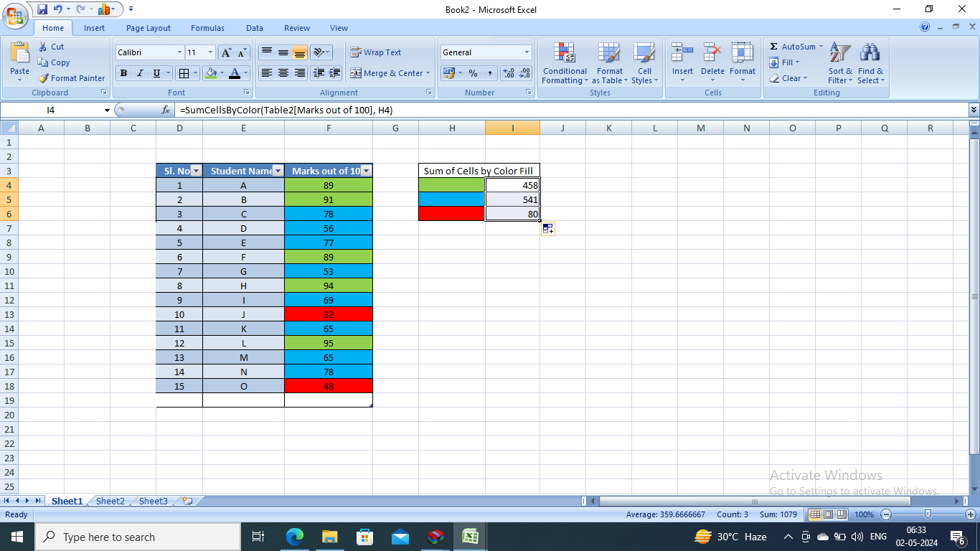Click the Fill button in Editing group

[784, 62]
